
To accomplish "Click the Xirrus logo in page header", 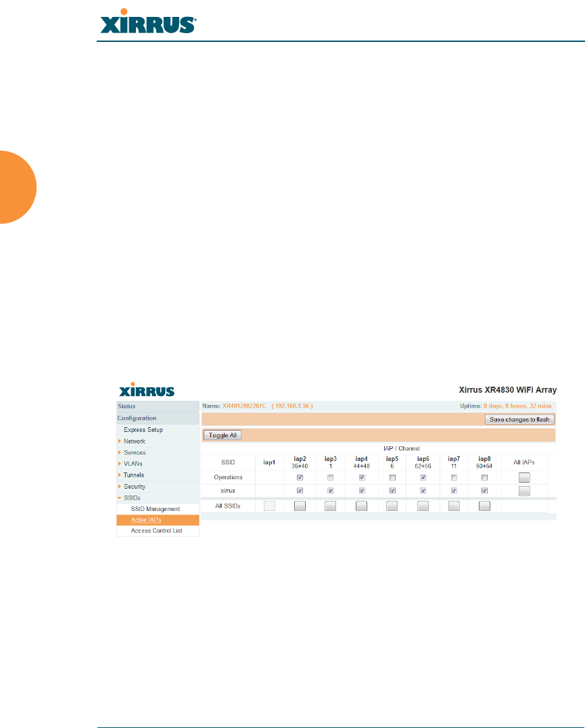I will 148,22.
